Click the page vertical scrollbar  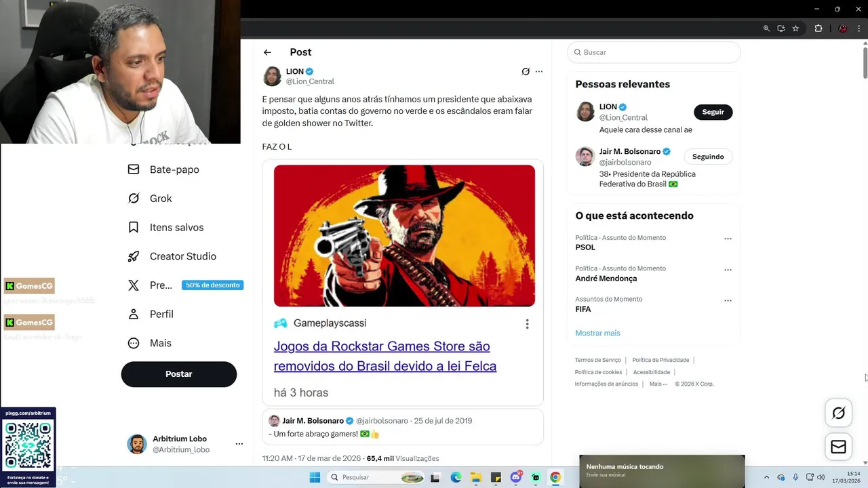(865, 62)
